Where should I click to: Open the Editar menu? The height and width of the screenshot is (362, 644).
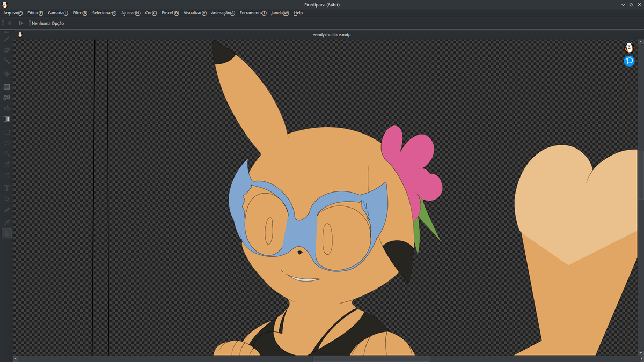pos(35,13)
